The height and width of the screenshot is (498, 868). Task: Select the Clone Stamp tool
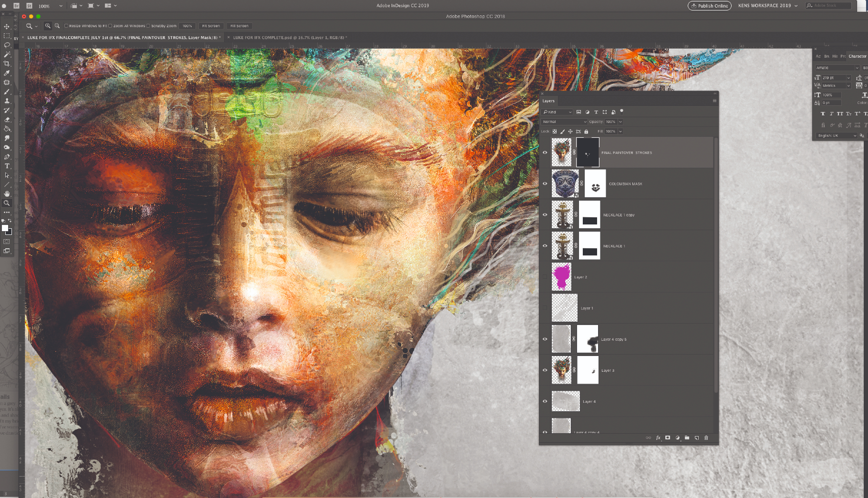(x=7, y=101)
